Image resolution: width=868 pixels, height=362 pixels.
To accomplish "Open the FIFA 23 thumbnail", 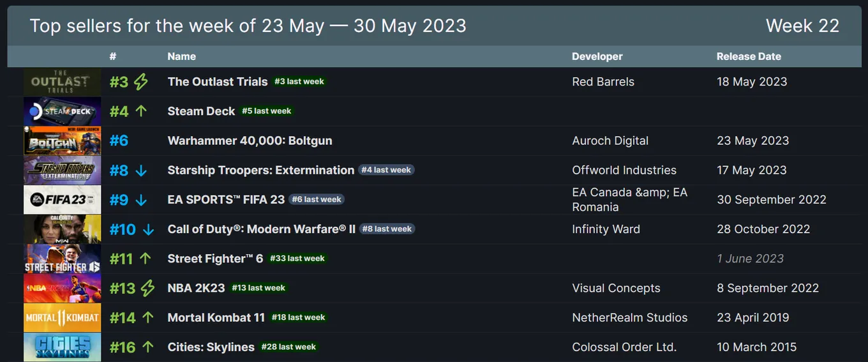I will 62,200.
